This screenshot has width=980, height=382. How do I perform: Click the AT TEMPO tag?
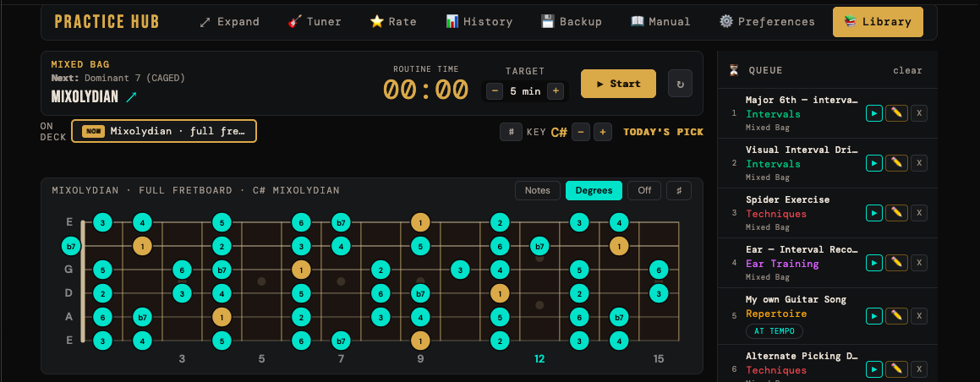775,330
